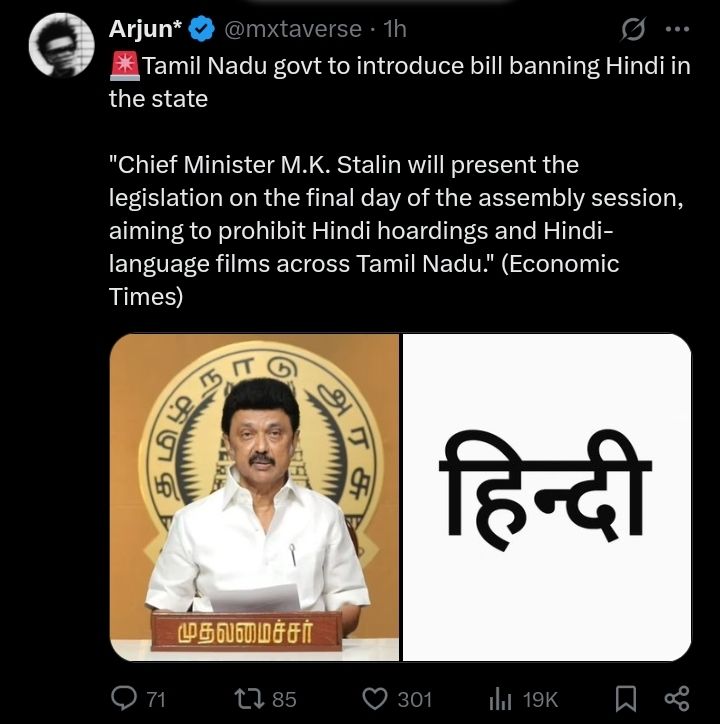This screenshot has width=720, height=724.
Task: Open the Chief Minister podium photo
Action: coord(254,496)
